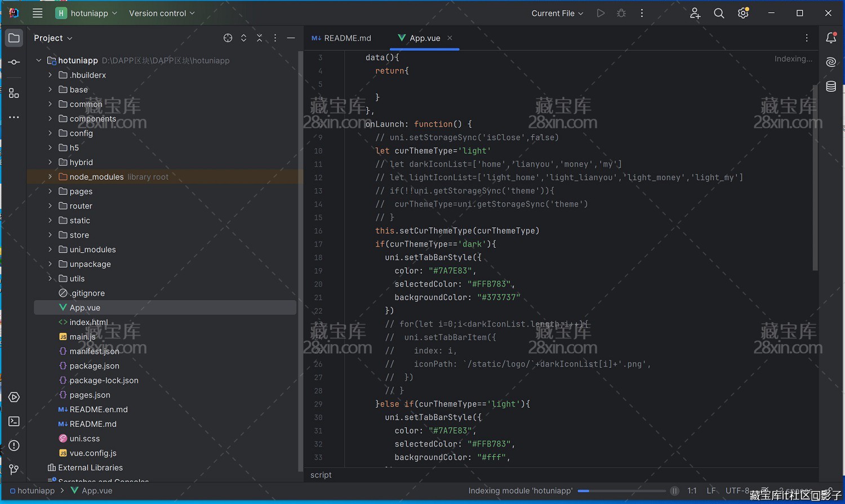Open the AI Assistant spiral icon
Screen dimensions: 845x504
tap(831, 62)
